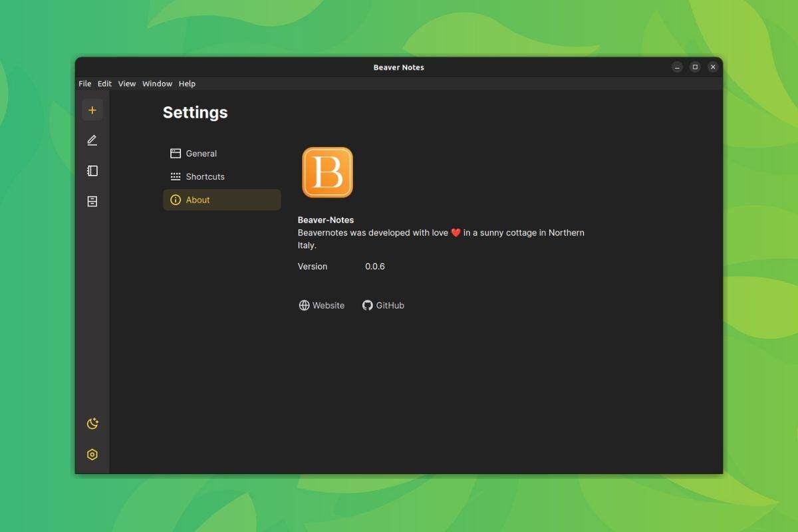Select the About settings section
The width and height of the screenshot is (798, 532).
pos(198,199)
